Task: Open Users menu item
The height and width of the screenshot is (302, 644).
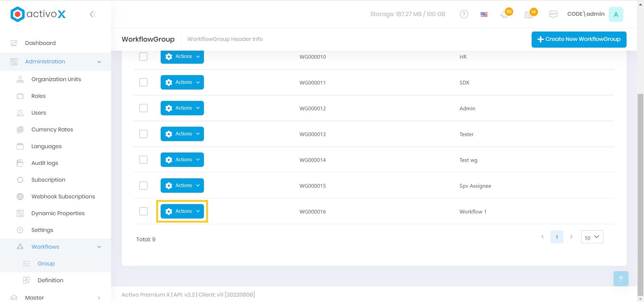Action: click(39, 113)
